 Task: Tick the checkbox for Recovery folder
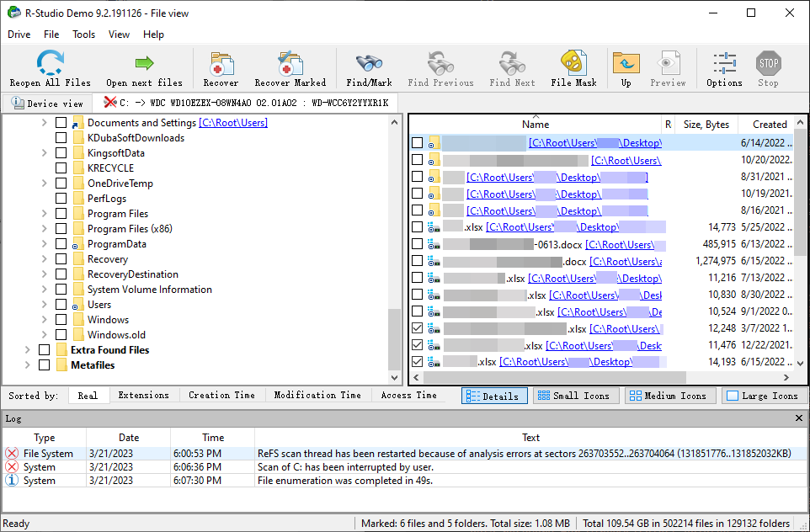click(x=61, y=259)
